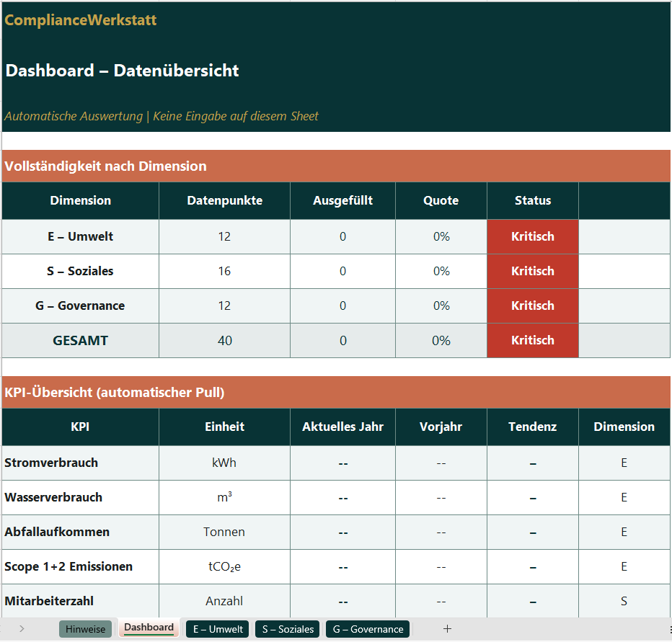The image size is (672, 642).
Task: Click the sheet navigation arrow at bottom left
Action: [x=22, y=628]
